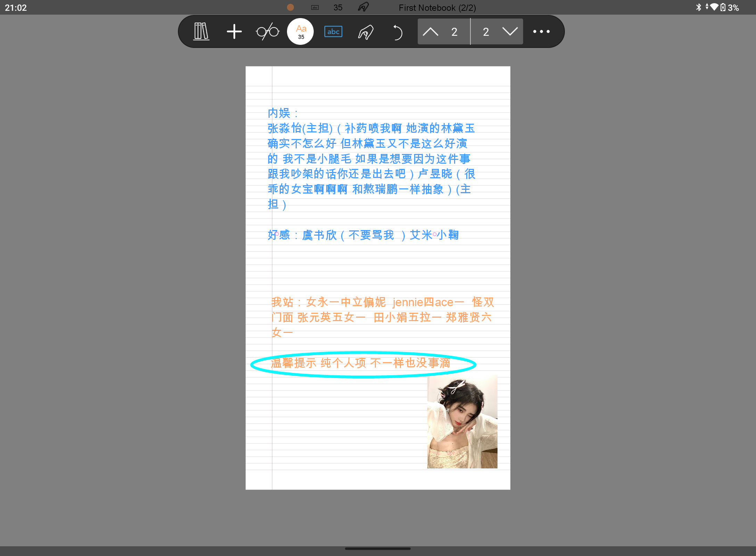Tap the font size value 35 in the status bar
This screenshot has height=556, width=756.
coord(337,7)
